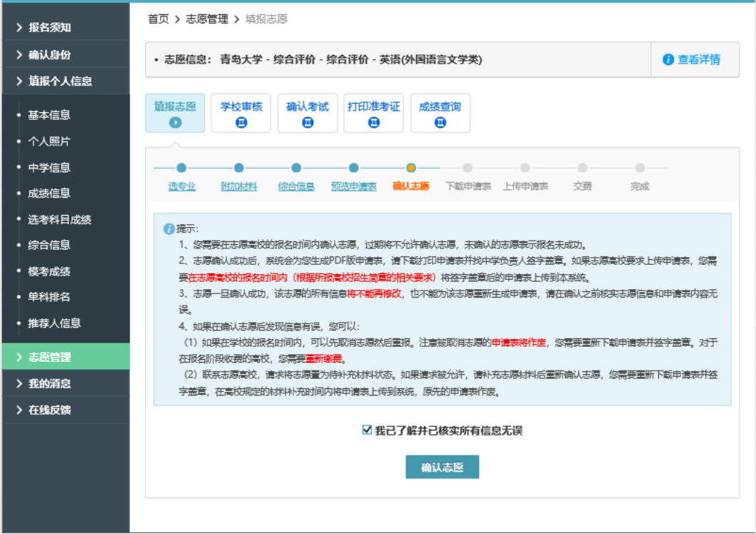
Task: Click 首页 in the breadcrumb
Action: tap(158, 19)
